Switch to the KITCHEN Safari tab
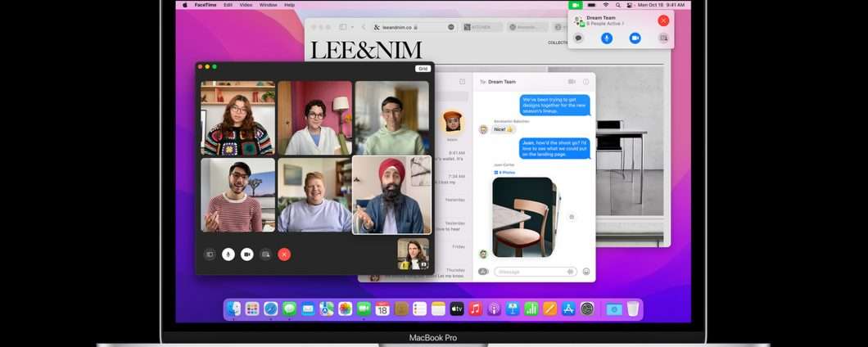This screenshot has width=868, height=347. pyautogui.click(x=481, y=27)
